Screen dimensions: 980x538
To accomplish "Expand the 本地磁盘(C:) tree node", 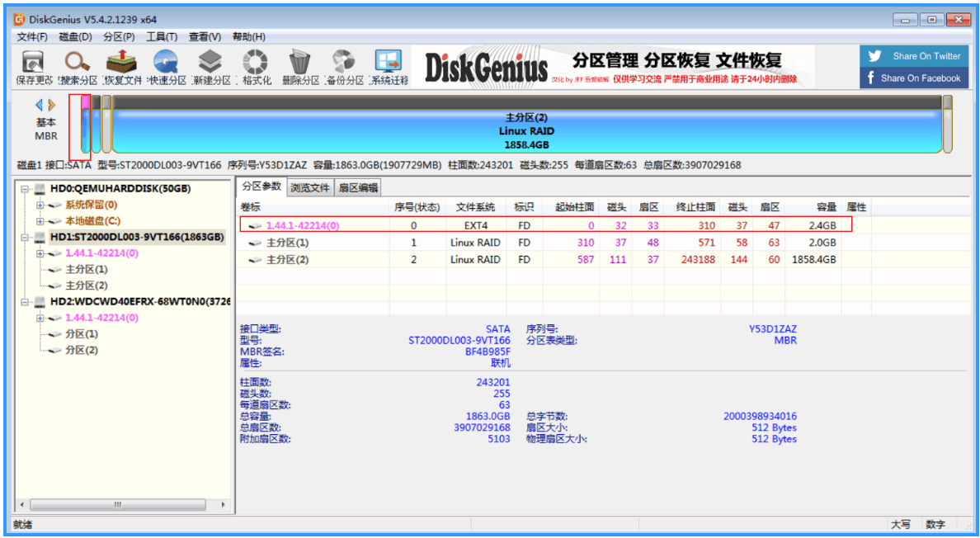I will coord(40,221).
